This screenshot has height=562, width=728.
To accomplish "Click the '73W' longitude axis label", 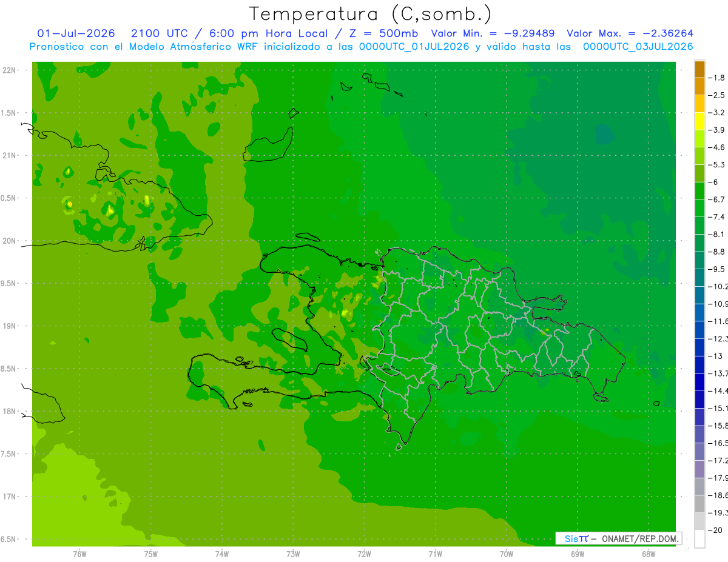I will [293, 555].
